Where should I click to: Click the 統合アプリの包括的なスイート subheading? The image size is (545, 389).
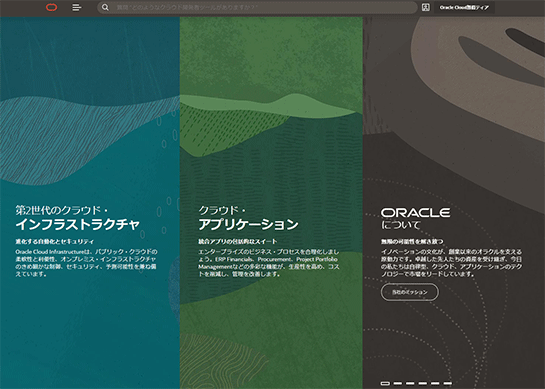pyautogui.click(x=238, y=241)
